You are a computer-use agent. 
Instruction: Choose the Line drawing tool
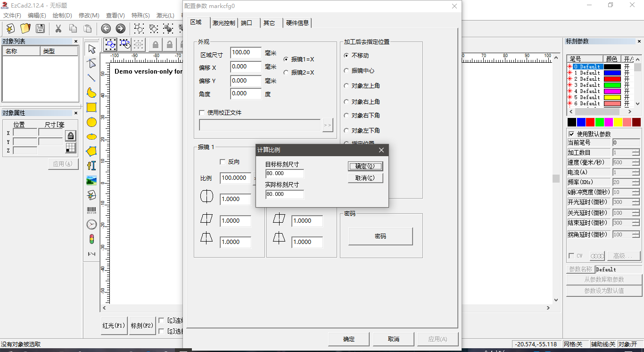point(91,78)
